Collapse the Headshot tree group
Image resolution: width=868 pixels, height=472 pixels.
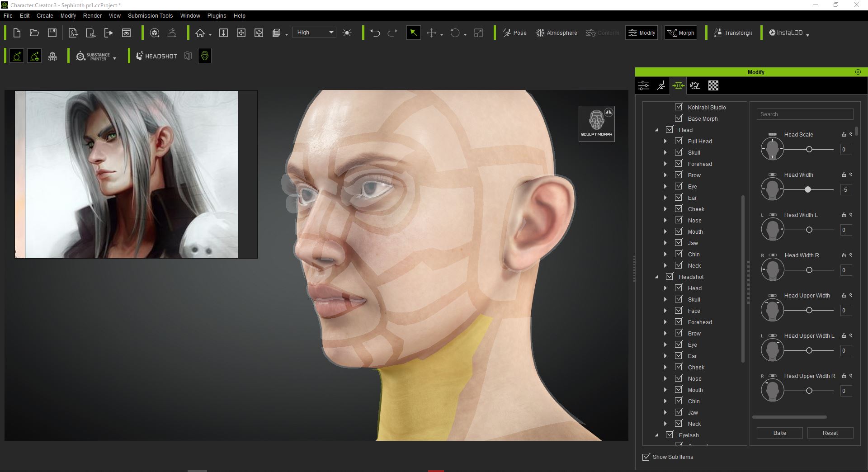click(x=657, y=277)
